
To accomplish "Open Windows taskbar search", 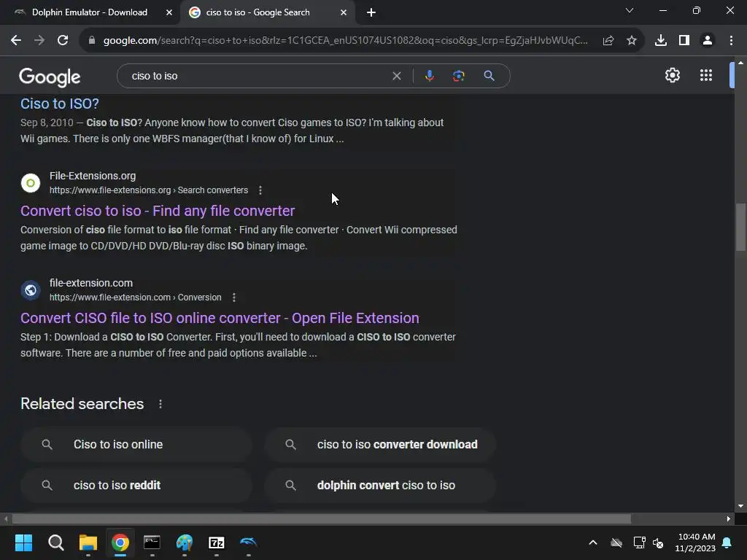I will [x=55, y=542].
